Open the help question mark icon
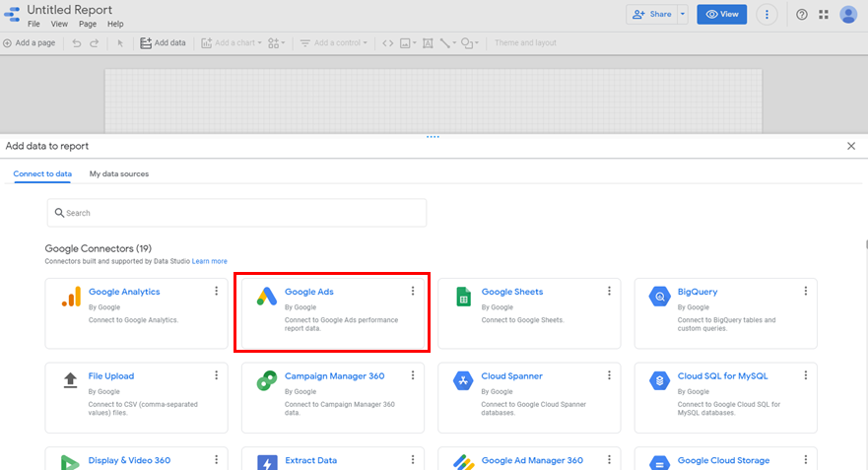 pos(802,15)
